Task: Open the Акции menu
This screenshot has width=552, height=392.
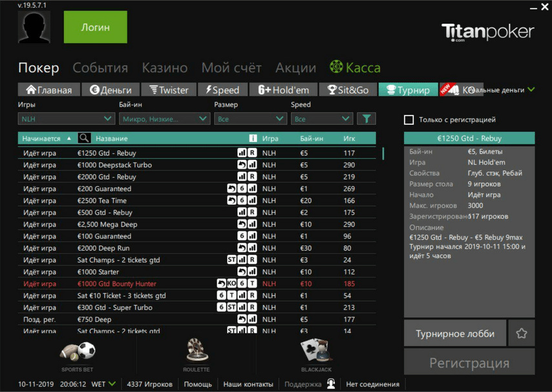Action: (296, 68)
